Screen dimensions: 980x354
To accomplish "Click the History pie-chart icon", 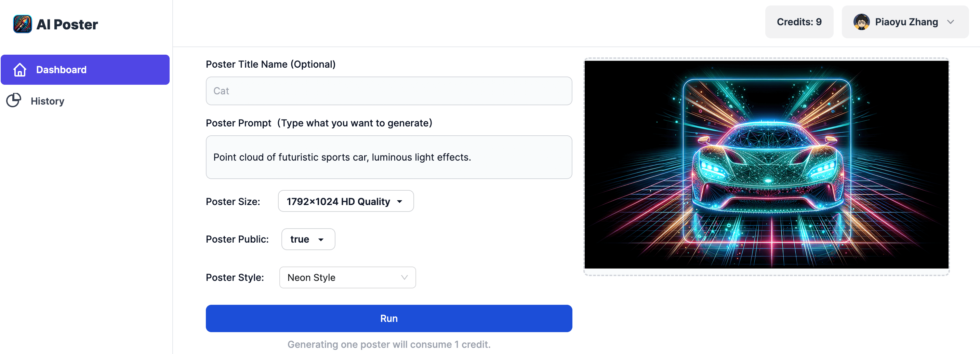I will [x=14, y=100].
